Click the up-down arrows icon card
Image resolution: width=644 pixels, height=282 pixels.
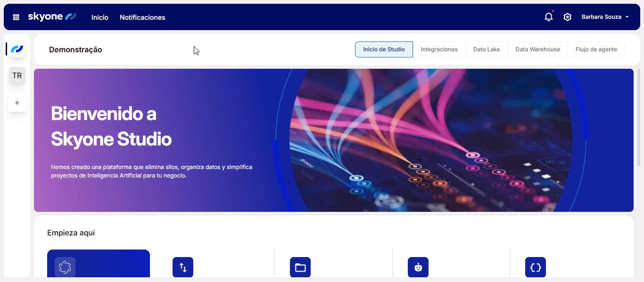click(x=183, y=267)
